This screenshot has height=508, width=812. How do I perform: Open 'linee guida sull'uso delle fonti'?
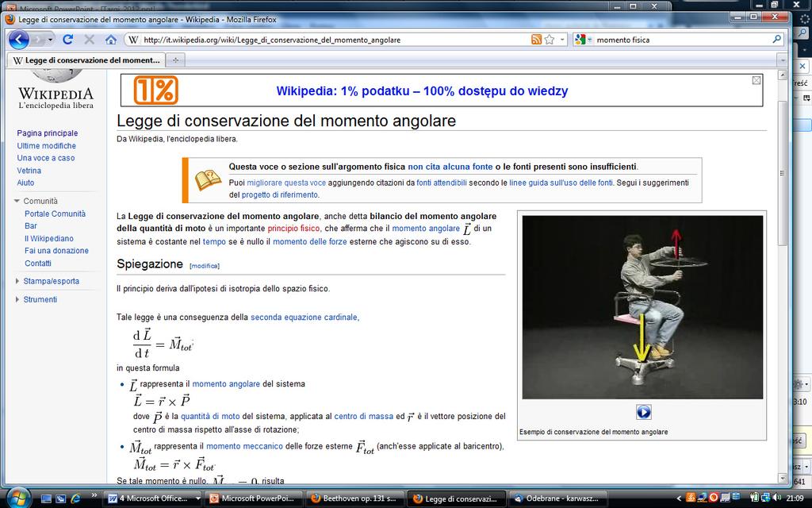(x=561, y=183)
